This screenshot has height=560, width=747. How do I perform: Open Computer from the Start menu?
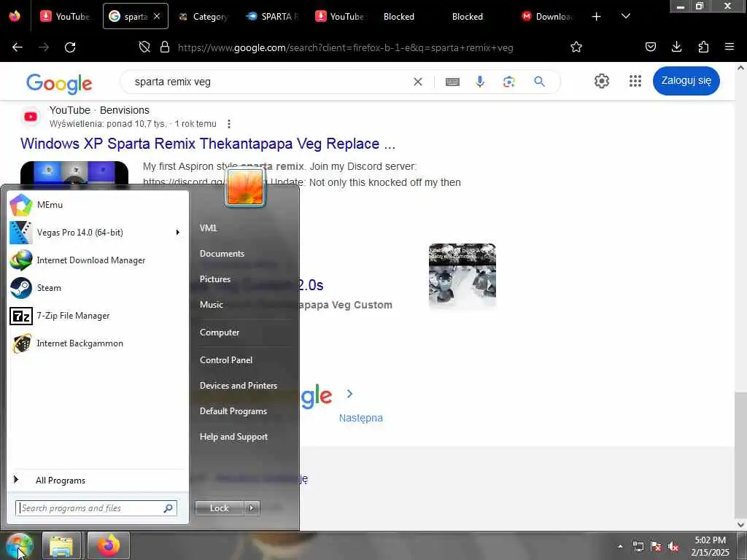click(219, 332)
